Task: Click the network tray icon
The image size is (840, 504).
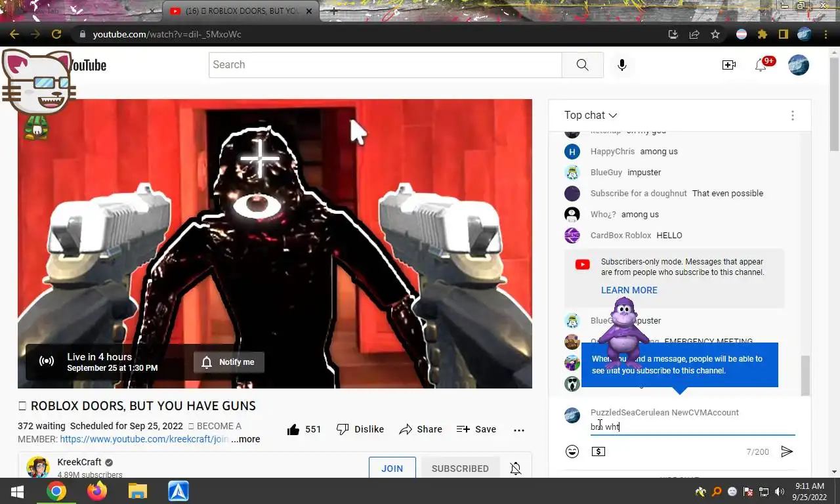Action: pos(764,492)
